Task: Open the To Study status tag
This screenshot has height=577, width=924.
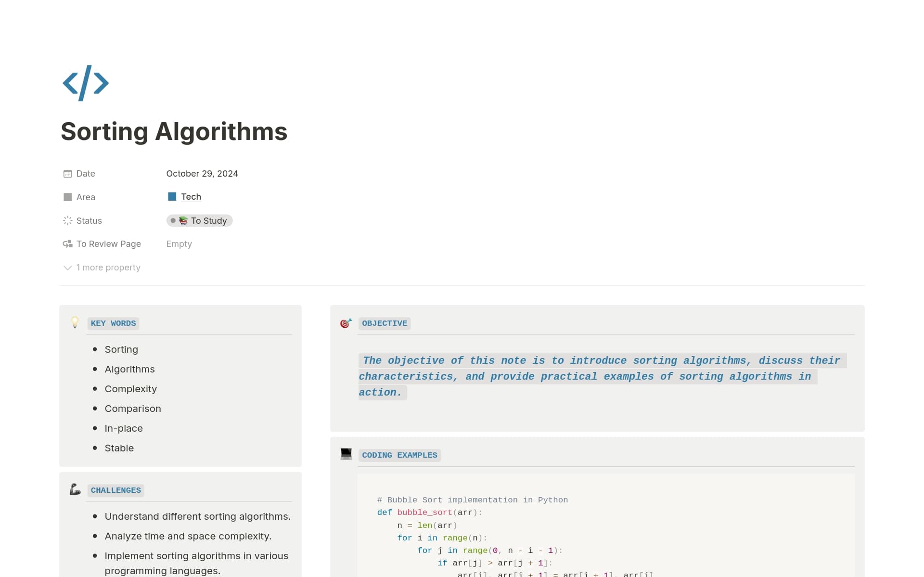Action: pyautogui.click(x=199, y=220)
